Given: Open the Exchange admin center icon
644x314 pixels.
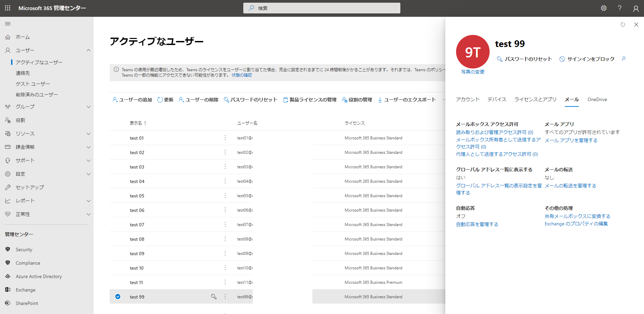Looking at the screenshot, I should tap(8, 289).
